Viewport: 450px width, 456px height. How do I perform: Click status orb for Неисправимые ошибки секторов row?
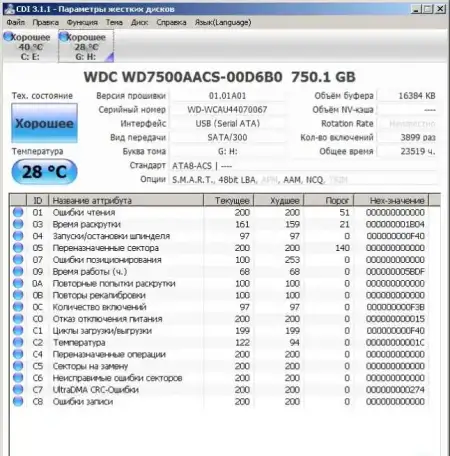(18, 378)
